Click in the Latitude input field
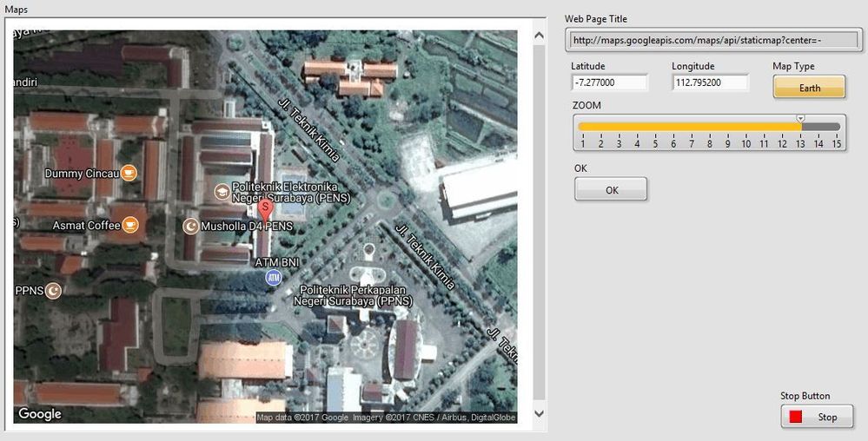The height and width of the screenshot is (441, 868). click(609, 82)
